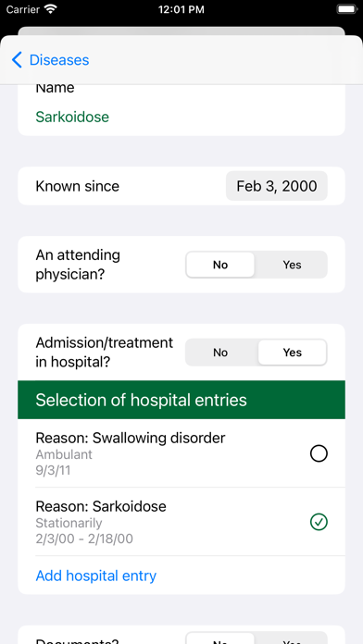
Task: Go back to Diseases list
Action: 51,60
